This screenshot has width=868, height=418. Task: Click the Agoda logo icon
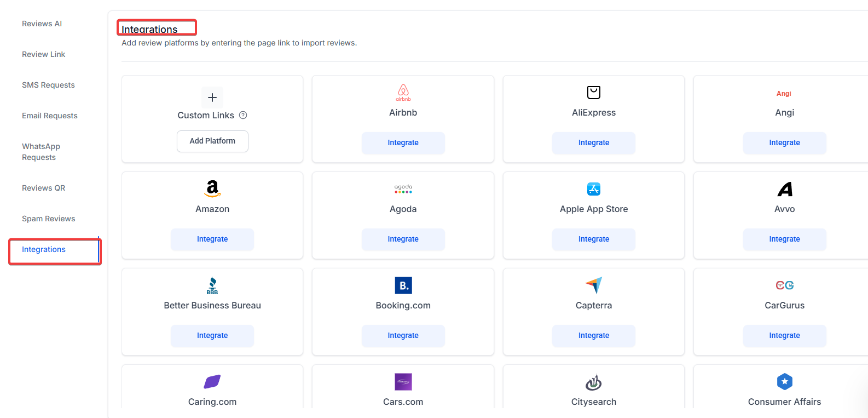tap(403, 189)
